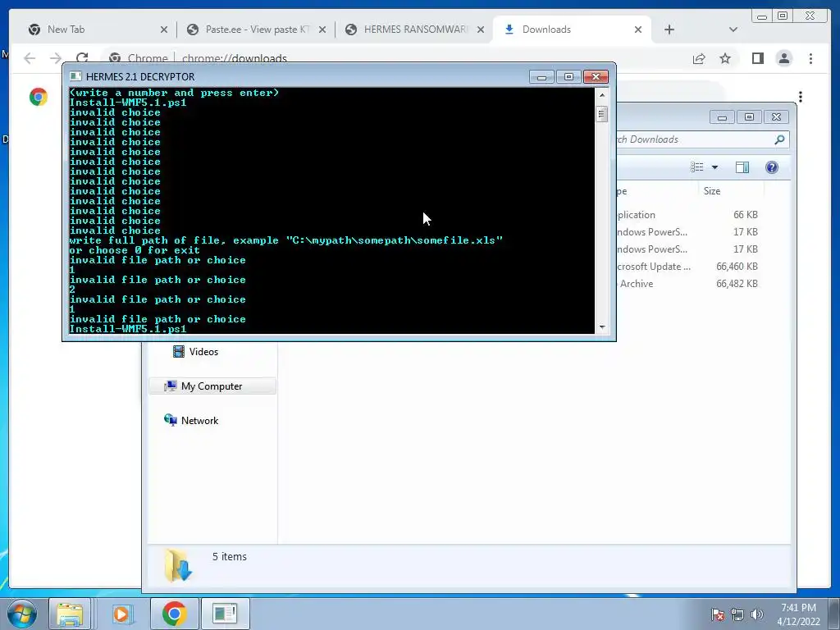Select the Downloads browser tab
Screen dimensions: 840x630
click(572, 30)
